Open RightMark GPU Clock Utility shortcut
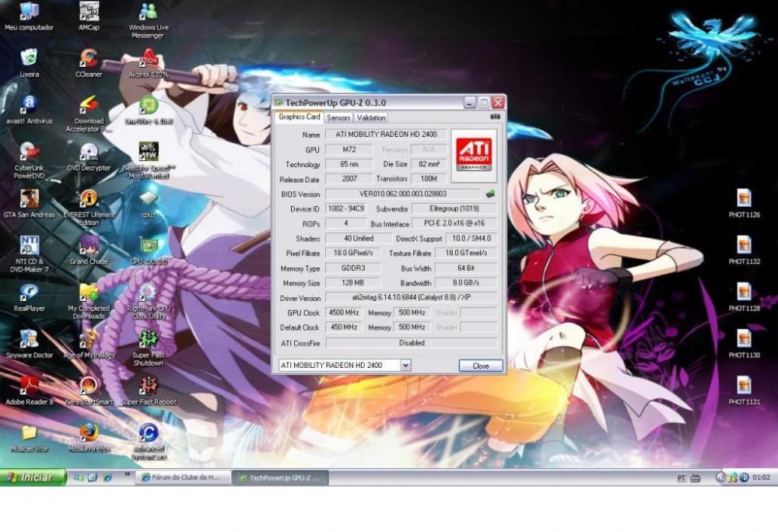This screenshot has width=778, height=532. tap(147, 292)
